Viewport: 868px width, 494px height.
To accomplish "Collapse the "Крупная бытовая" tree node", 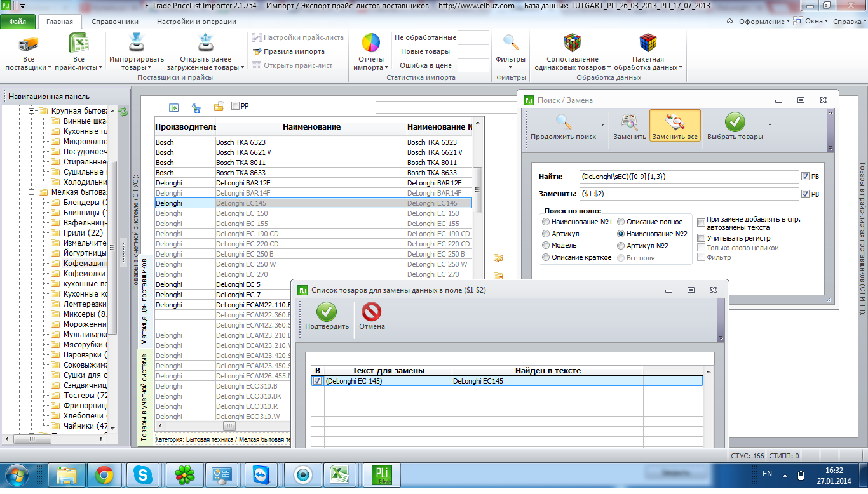I will point(32,111).
